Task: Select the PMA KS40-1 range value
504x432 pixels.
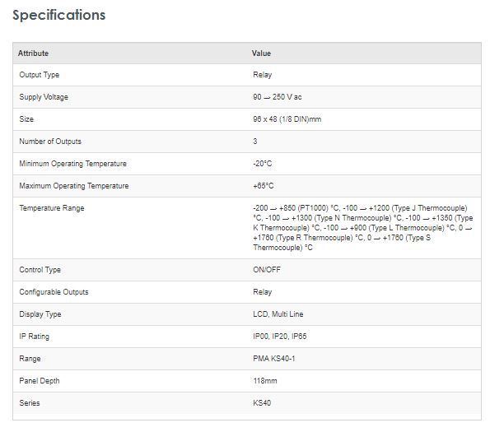Action: click(x=273, y=359)
